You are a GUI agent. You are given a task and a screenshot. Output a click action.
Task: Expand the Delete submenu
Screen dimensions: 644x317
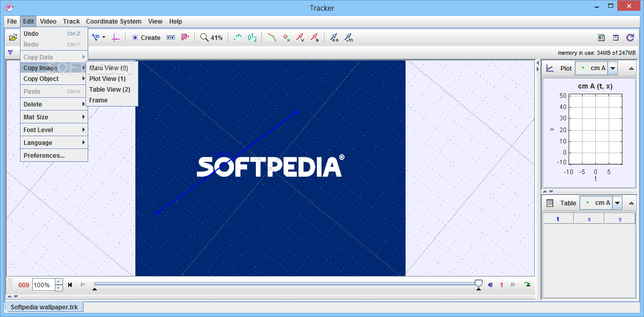54,104
